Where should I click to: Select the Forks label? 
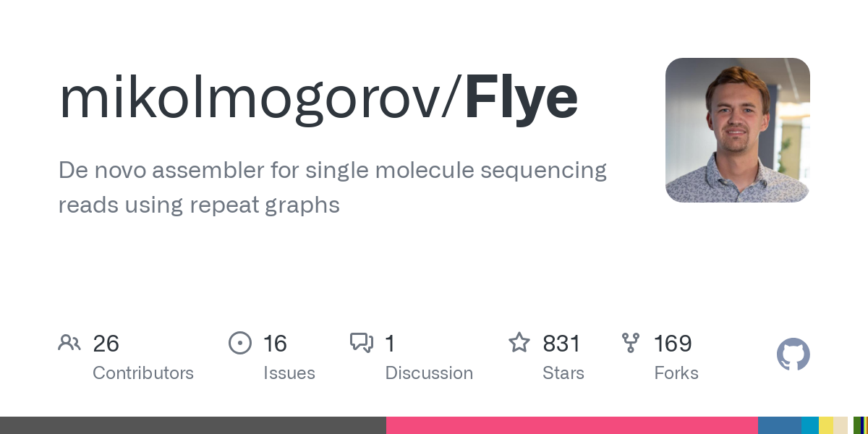pos(676,373)
